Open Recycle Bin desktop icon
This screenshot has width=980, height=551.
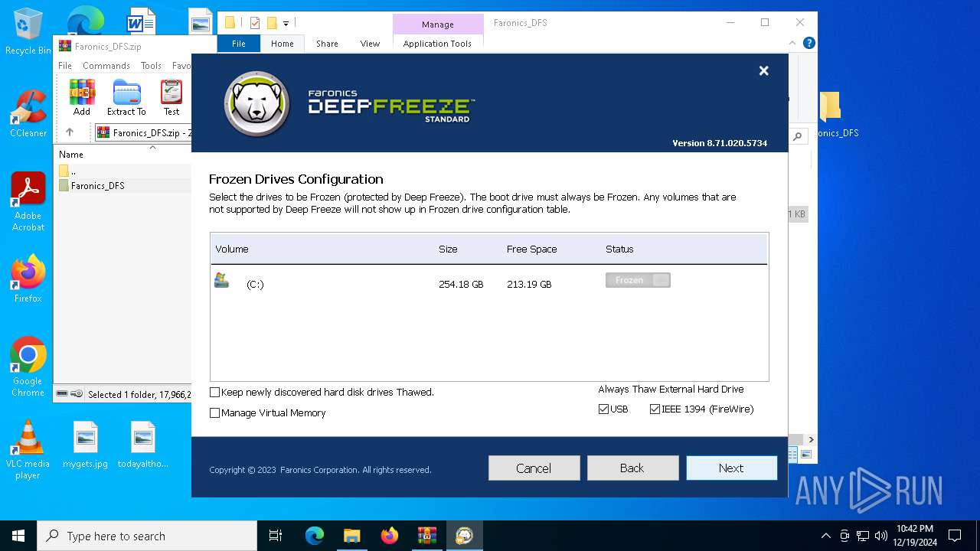pos(28,32)
